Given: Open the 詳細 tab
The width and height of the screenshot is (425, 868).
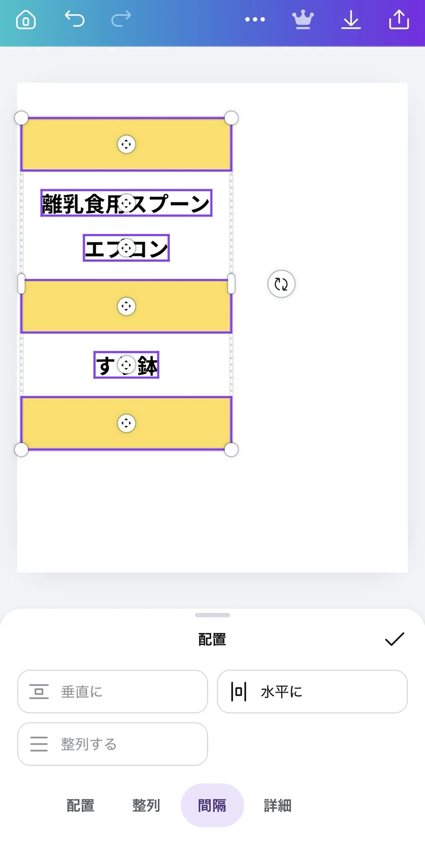Looking at the screenshot, I should [278, 805].
